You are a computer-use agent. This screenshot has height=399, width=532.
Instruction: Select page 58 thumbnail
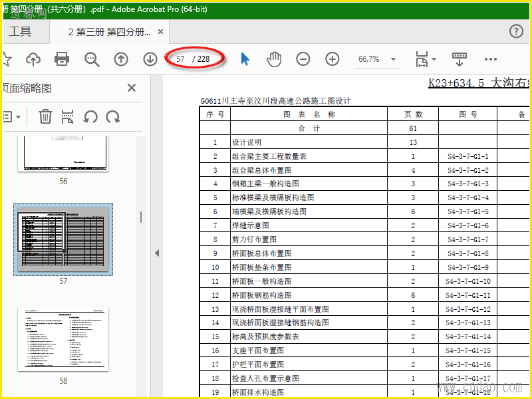click(63, 339)
